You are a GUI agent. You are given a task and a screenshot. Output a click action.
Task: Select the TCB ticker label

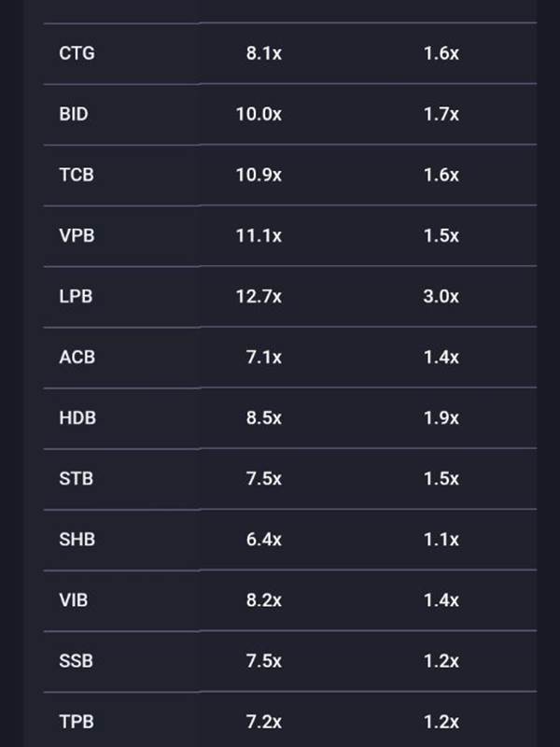(x=76, y=175)
